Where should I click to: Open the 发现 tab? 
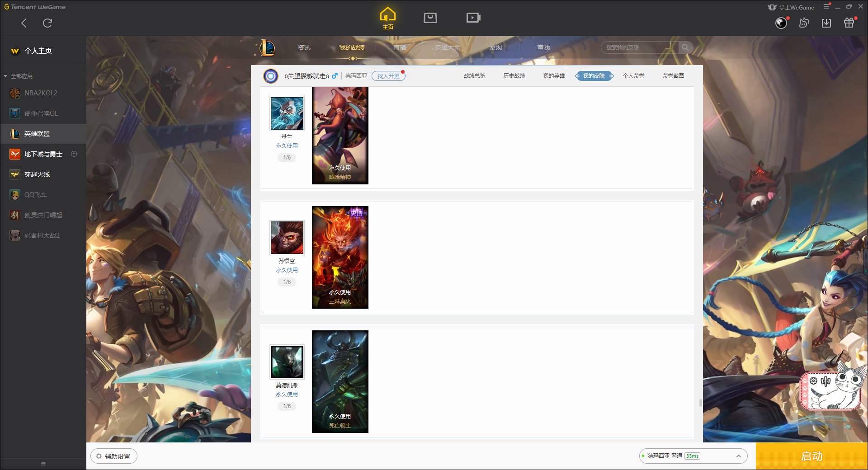(495, 47)
